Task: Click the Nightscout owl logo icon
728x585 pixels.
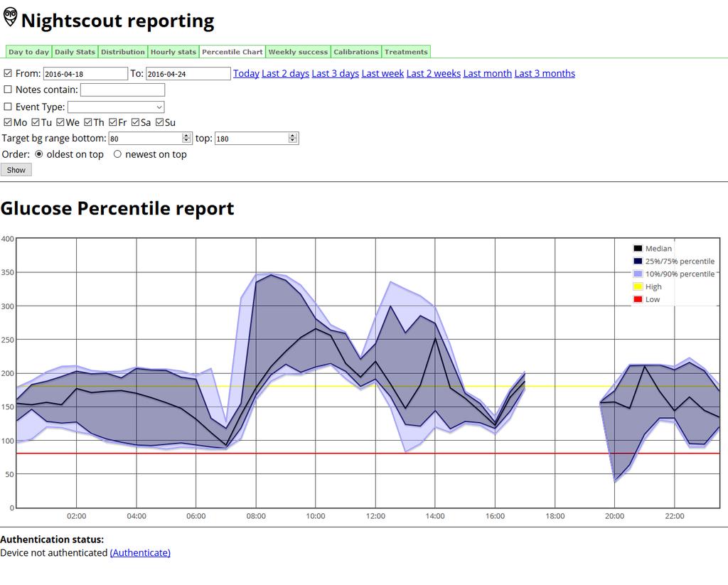Action: click(x=10, y=17)
